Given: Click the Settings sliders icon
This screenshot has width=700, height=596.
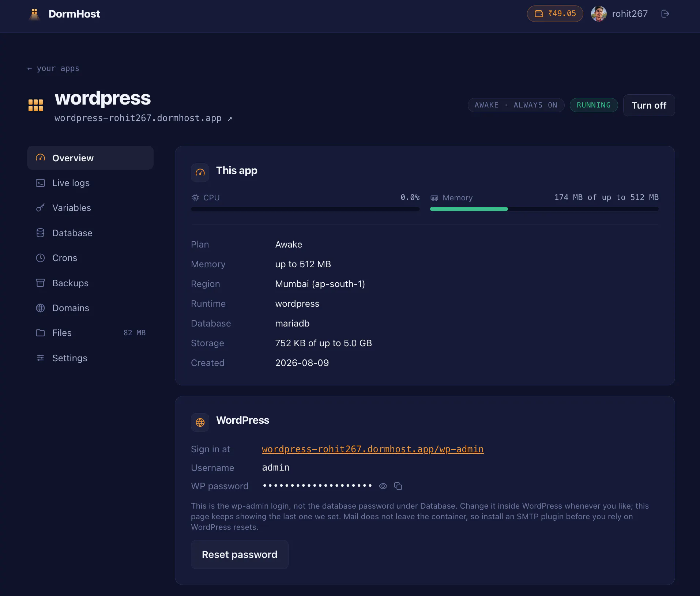Looking at the screenshot, I should point(40,358).
